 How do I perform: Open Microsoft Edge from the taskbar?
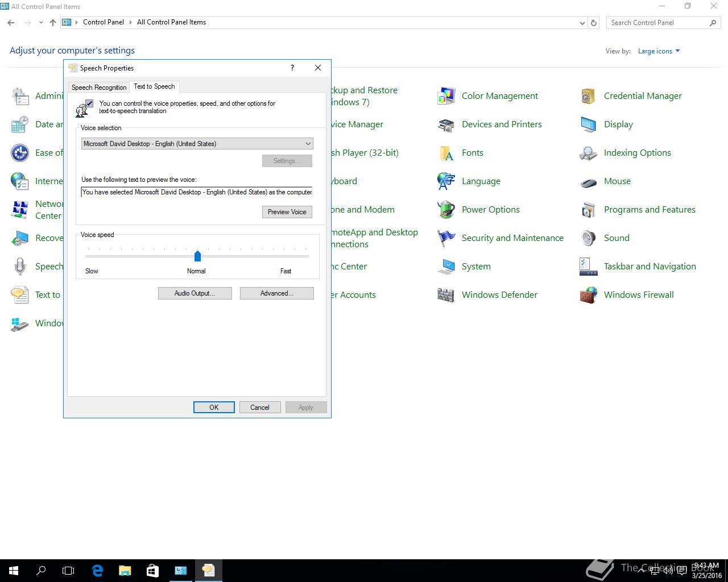(x=97, y=570)
